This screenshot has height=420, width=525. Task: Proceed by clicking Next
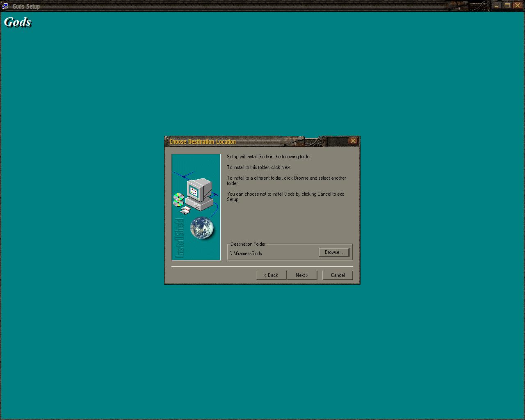pos(302,275)
